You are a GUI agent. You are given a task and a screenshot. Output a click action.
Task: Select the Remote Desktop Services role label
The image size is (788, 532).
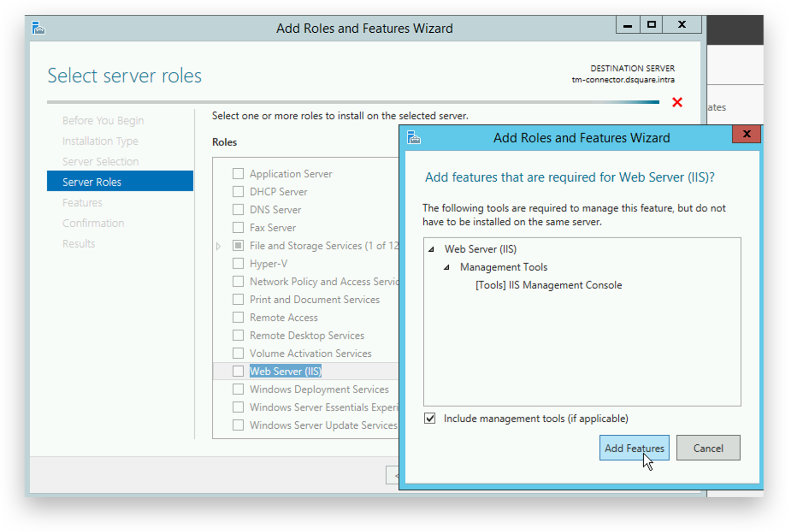point(307,335)
